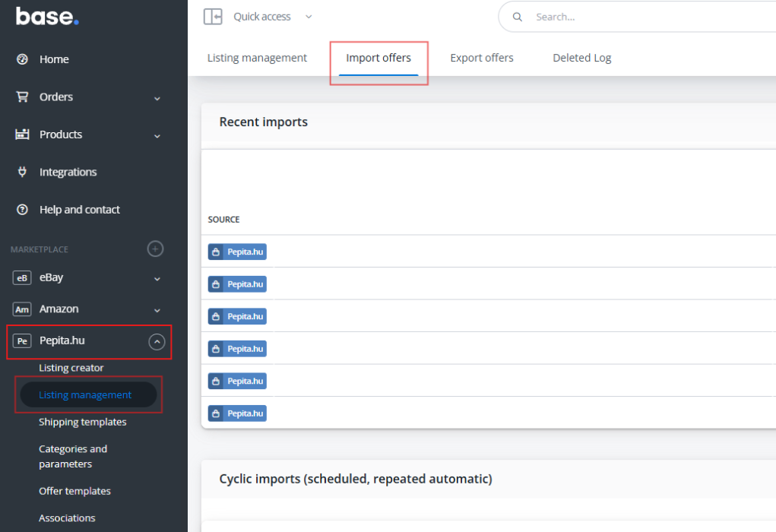This screenshot has width=776, height=532.
Task: Open Offer templates
Action: 74,491
